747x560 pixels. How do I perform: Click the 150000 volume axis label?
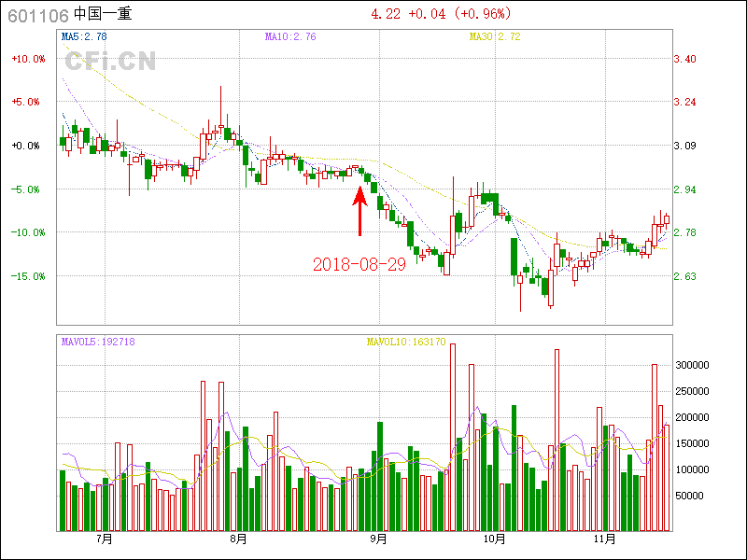(692, 443)
